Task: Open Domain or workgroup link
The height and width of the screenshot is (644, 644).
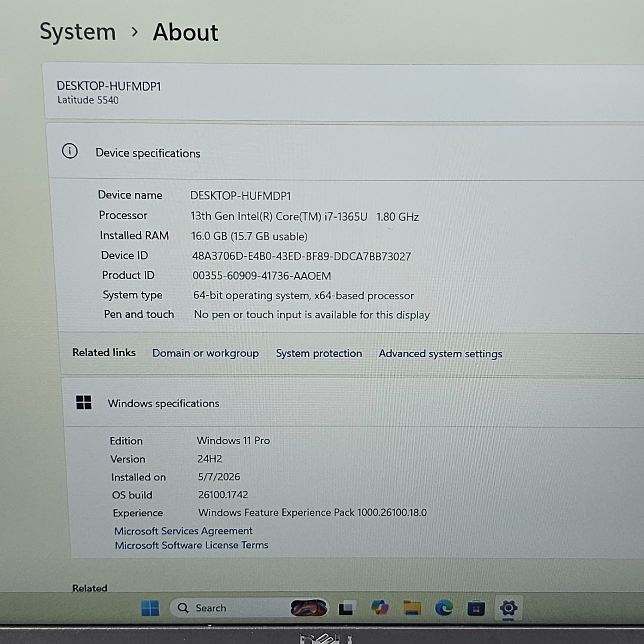Action: click(206, 353)
